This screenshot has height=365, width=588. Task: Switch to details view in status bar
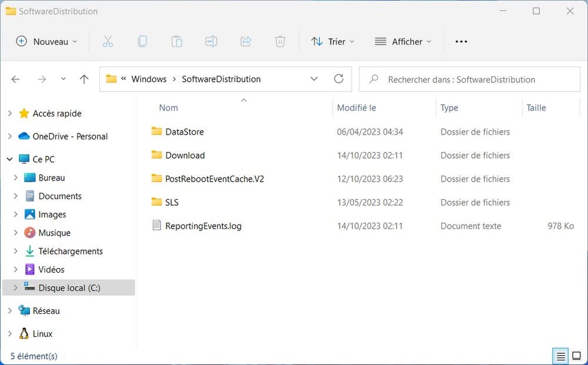click(560, 356)
